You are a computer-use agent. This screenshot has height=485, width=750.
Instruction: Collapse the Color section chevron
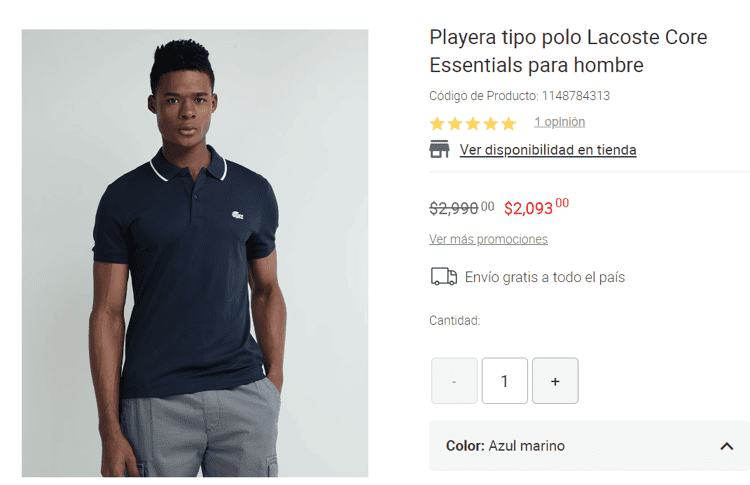click(727, 446)
